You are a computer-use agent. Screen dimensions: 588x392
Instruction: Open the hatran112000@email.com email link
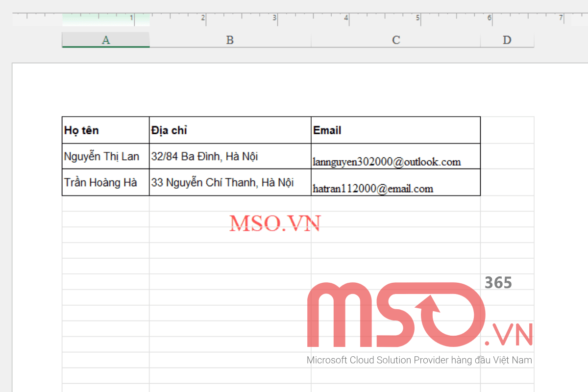373,188
